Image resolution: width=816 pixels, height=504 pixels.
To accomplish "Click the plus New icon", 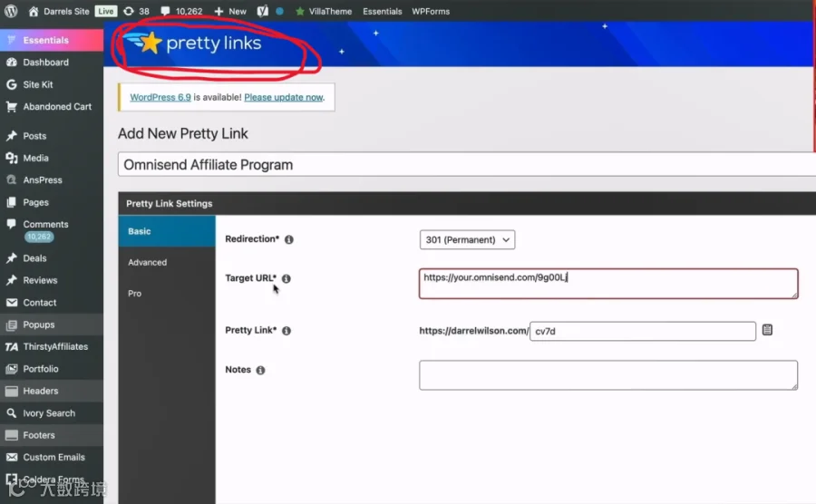I will 219,11.
